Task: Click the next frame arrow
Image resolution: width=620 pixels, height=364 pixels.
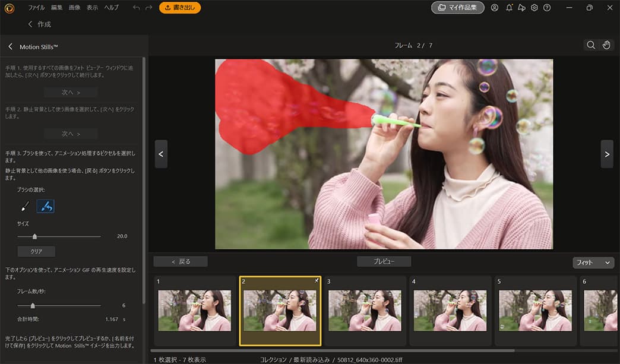Action: point(607,153)
